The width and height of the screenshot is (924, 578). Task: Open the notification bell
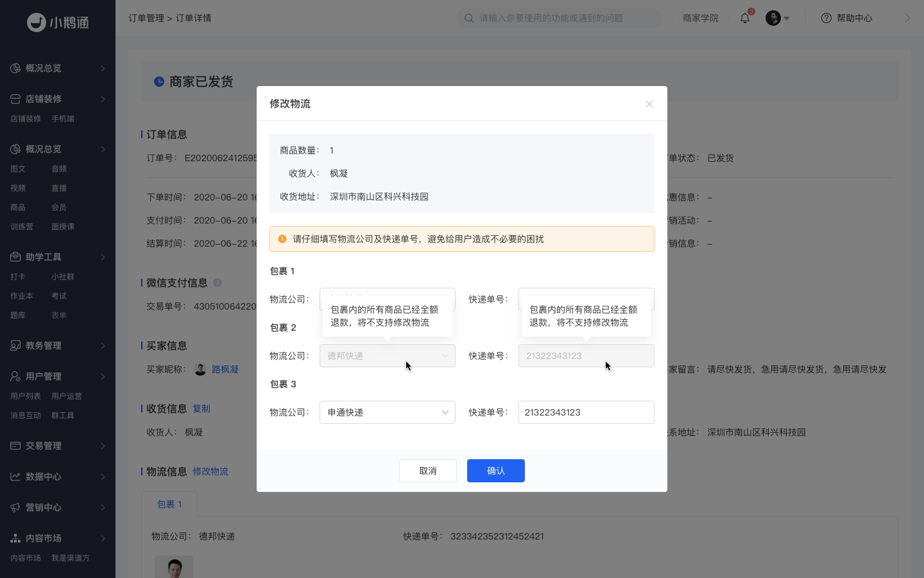click(x=745, y=18)
